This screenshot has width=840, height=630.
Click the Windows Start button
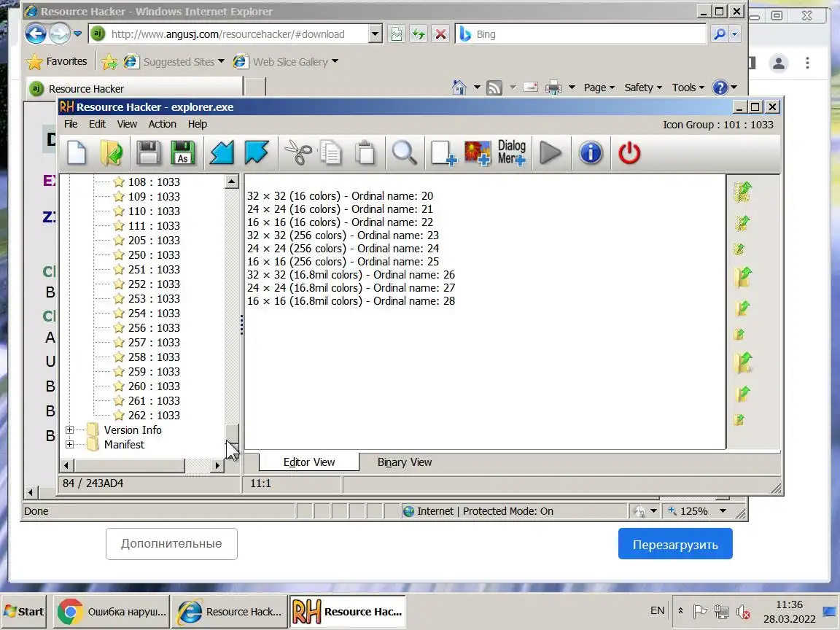point(23,611)
